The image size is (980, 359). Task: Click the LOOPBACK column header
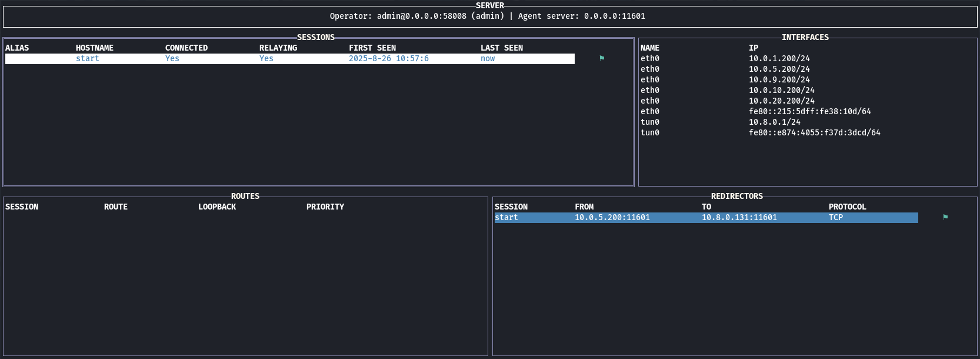click(x=217, y=207)
